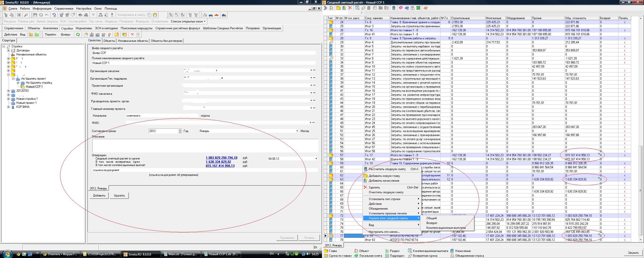The width and height of the screenshot is (644, 258).
Task: Click the calculator icon in ССР window toolbar
Action: [x=394, y=8]
